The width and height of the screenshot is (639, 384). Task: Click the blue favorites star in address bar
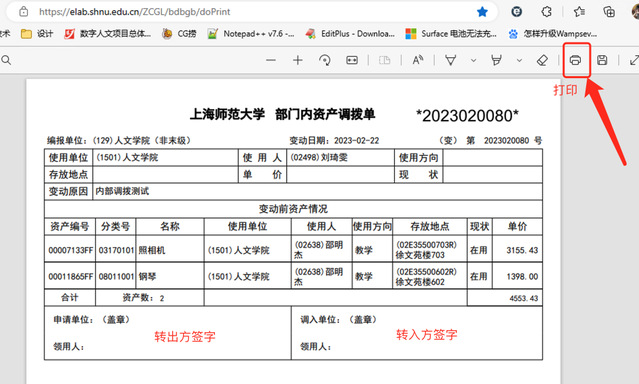(482, 12)
